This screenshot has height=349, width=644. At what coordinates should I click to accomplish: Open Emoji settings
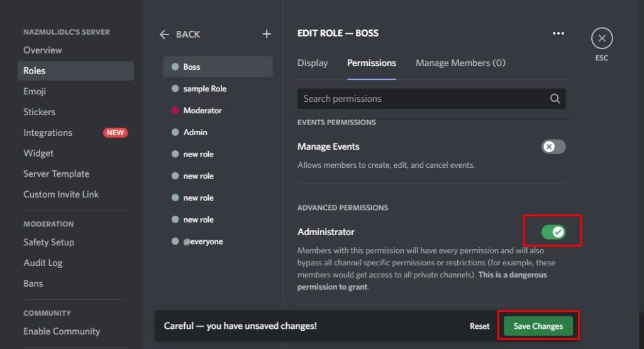click(x=35, y=91)
